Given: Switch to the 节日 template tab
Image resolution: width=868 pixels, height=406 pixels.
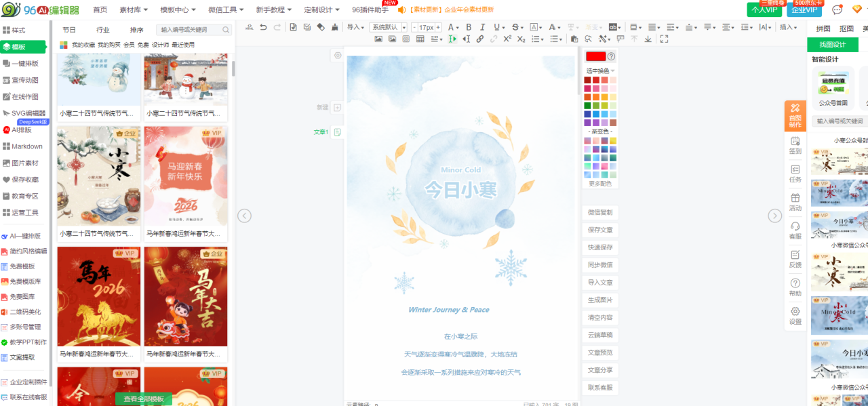Looking at the screenshot, I should coord(69,30).
